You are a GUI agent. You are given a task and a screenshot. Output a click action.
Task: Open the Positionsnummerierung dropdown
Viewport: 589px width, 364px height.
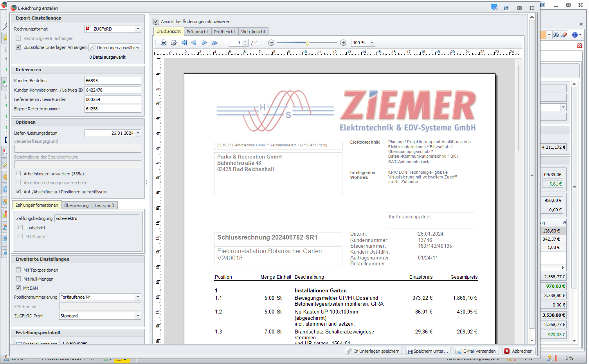pos(138,297)
